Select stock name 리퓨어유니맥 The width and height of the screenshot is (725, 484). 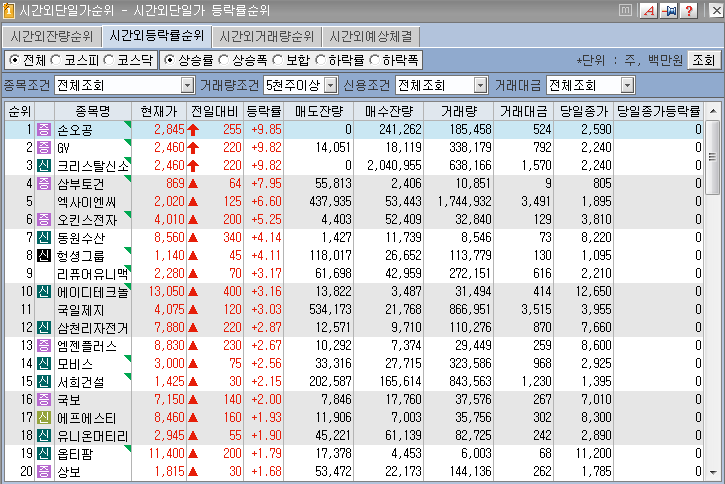pyautogui.click(x=92, y=274)
